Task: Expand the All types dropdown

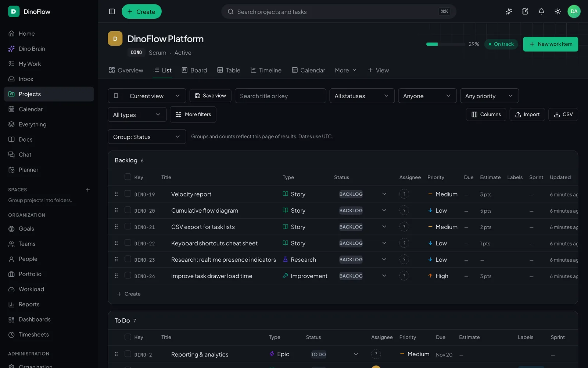Action: click(137, 114)
